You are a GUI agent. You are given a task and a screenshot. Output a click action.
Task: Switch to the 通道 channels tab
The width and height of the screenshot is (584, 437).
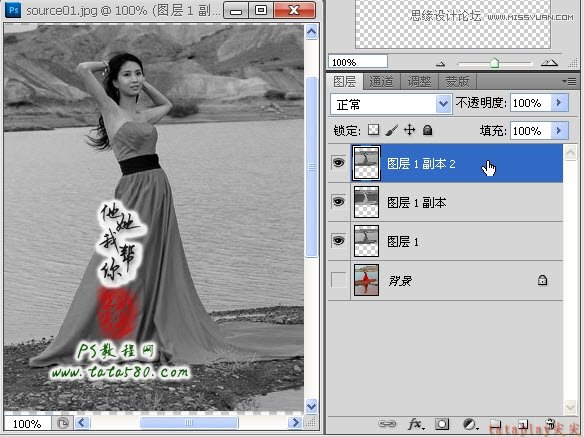coord(381,81)
